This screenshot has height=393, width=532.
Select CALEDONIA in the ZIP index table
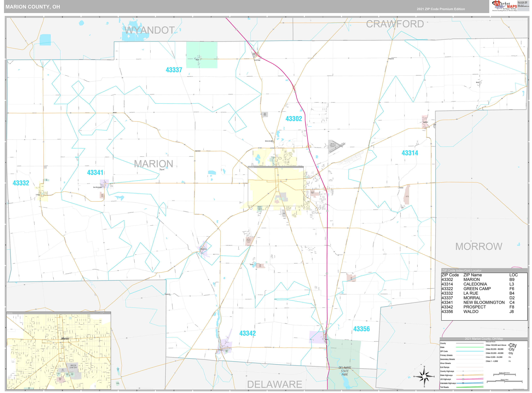[x=475, y=284]
